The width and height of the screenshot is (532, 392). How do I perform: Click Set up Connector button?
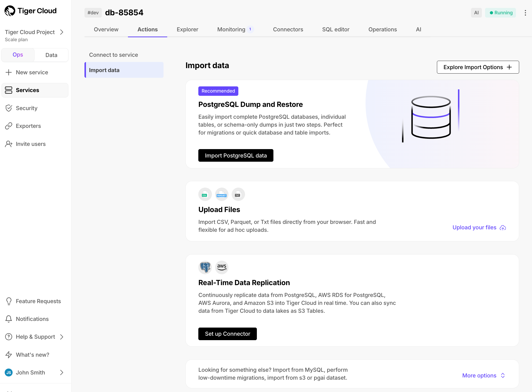(227, 334)
